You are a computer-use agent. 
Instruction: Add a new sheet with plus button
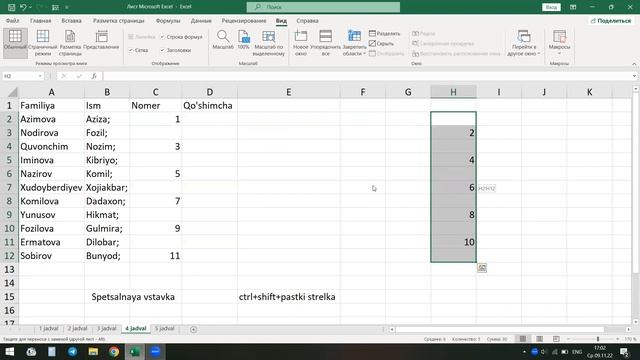coord(193,329)
